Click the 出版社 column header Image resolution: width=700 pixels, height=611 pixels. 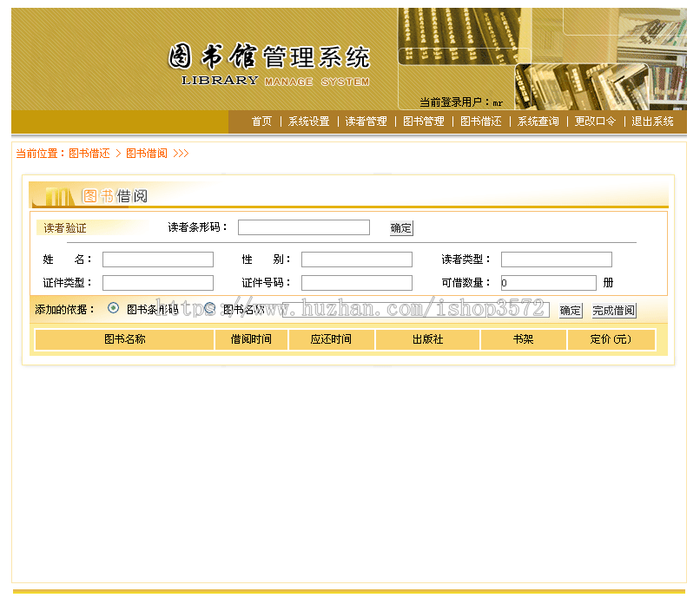tap(427, 339)
